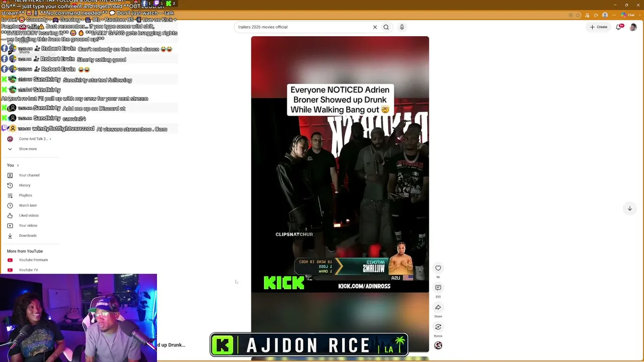This screenshot has height=362, width=644.
Task: Click the Watch later clock icon
Action: click(x=10, y=206)
